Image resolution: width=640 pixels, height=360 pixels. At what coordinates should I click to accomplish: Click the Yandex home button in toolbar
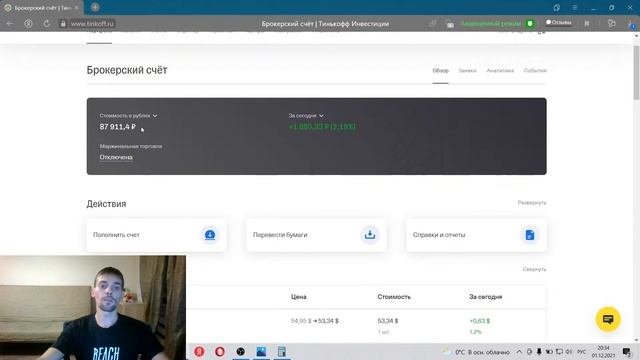28,24
